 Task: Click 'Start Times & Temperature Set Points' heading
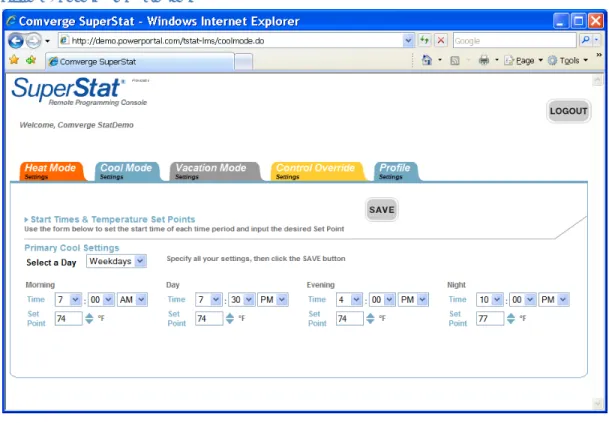coord(113,219)
